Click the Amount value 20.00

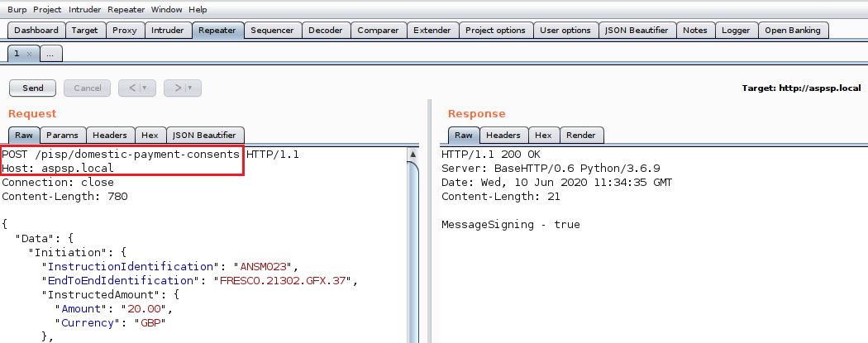tap(144, 309)
